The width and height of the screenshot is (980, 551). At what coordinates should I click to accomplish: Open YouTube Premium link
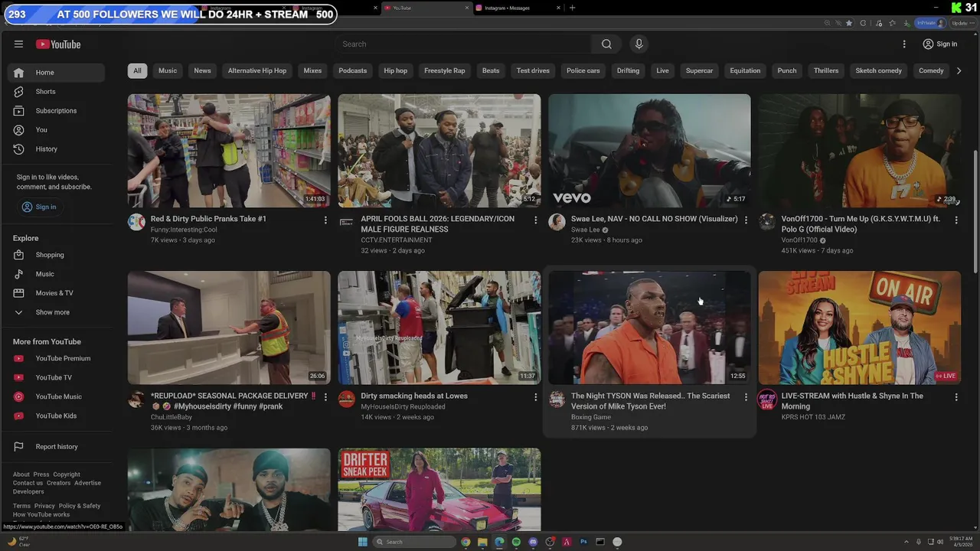click(57, 358)
